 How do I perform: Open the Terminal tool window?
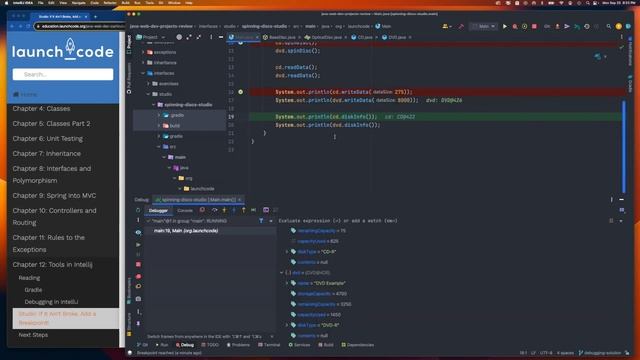point(269,345)
